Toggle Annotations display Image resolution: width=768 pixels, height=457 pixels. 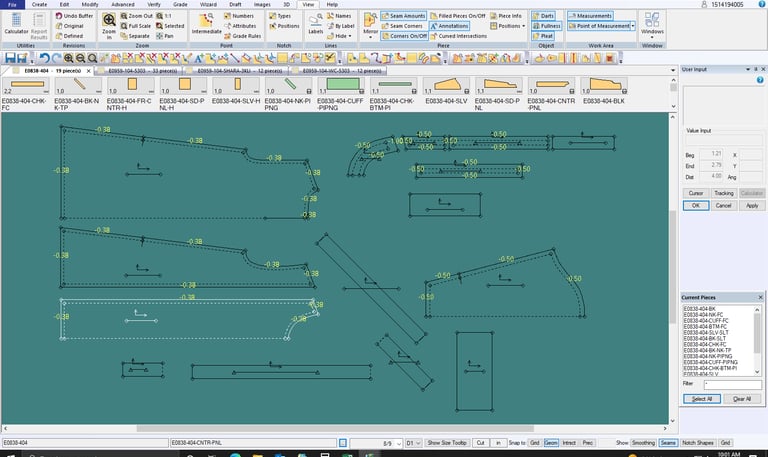449,26
